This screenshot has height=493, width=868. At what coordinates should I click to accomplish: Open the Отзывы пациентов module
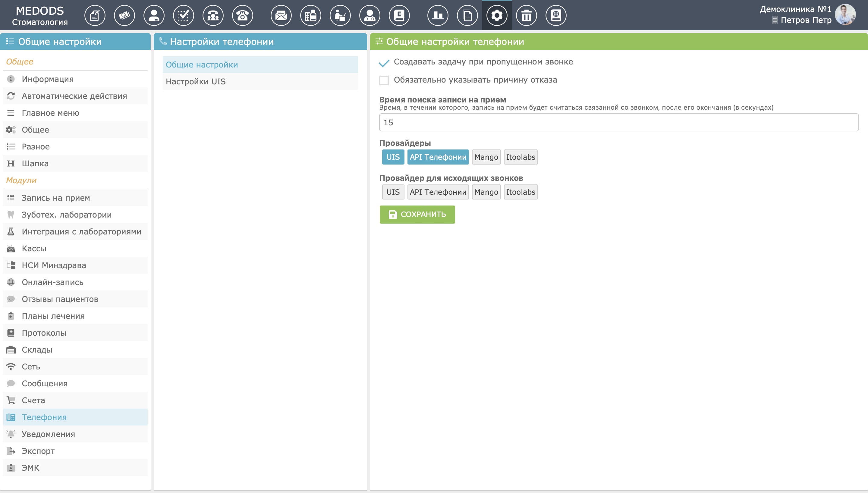[x=75, y=299]
